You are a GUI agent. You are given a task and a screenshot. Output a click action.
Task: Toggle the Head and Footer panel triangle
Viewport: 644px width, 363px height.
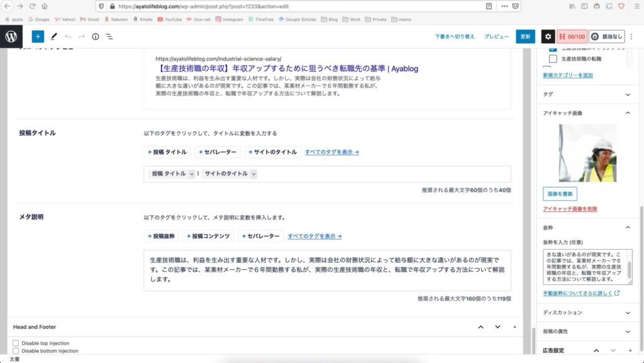(514, 327)
